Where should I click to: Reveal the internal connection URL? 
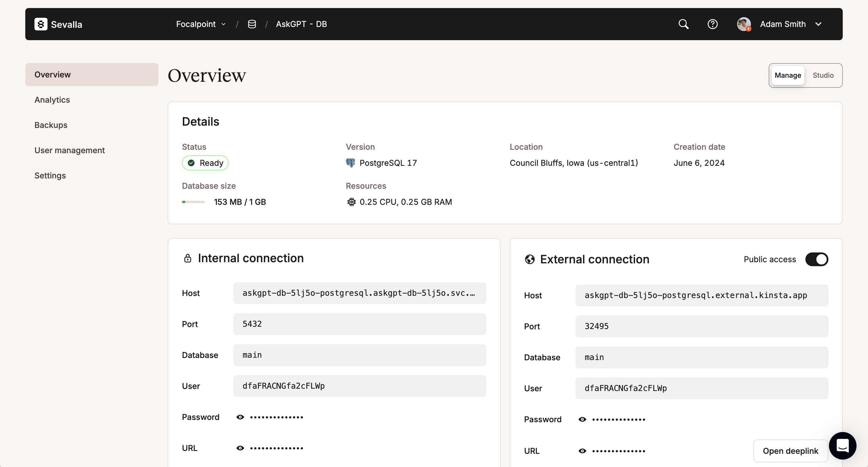click(240, 448)
